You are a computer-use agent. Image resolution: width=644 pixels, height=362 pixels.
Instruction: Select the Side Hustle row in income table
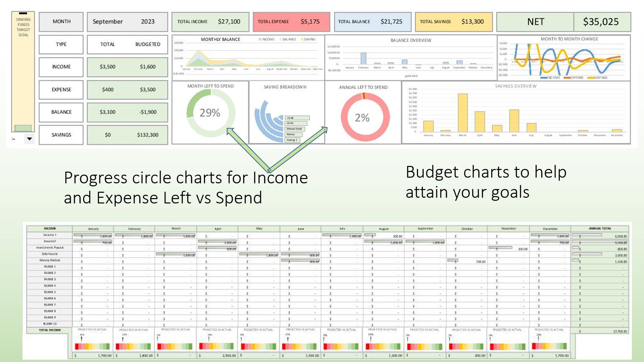49,254
